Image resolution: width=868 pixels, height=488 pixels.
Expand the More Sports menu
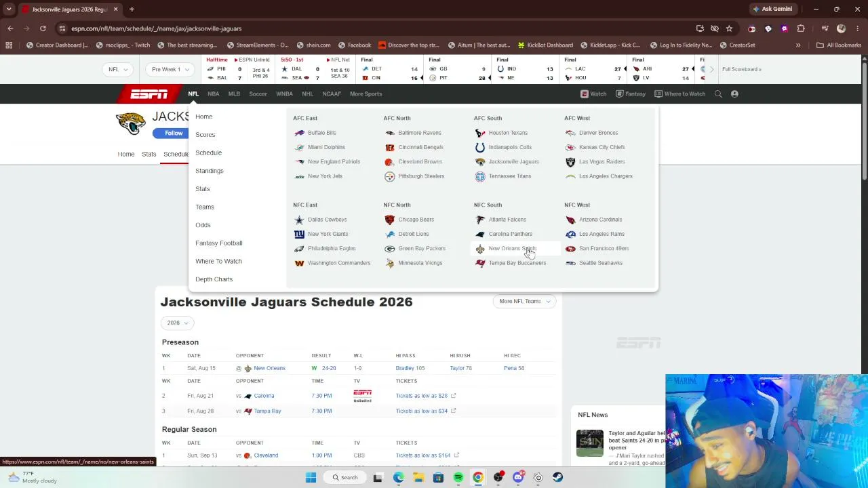[x=366, y=94]
